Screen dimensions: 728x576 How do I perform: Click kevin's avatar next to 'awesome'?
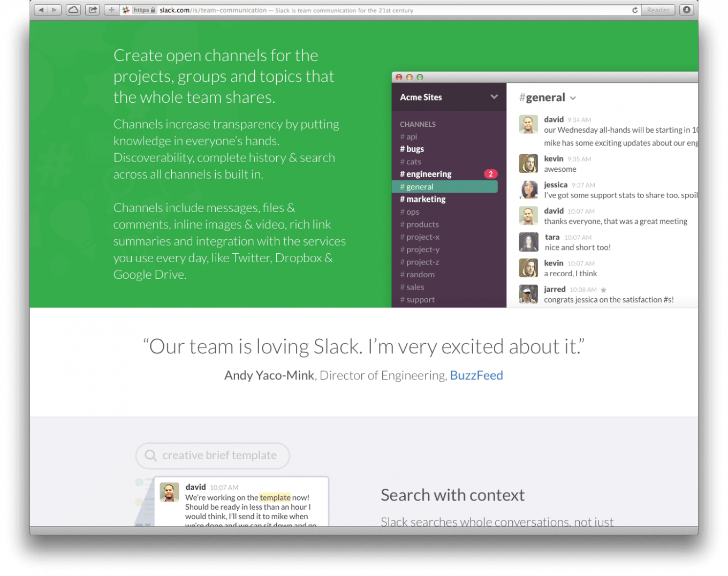pyautogui.click(x=528, y=163)
